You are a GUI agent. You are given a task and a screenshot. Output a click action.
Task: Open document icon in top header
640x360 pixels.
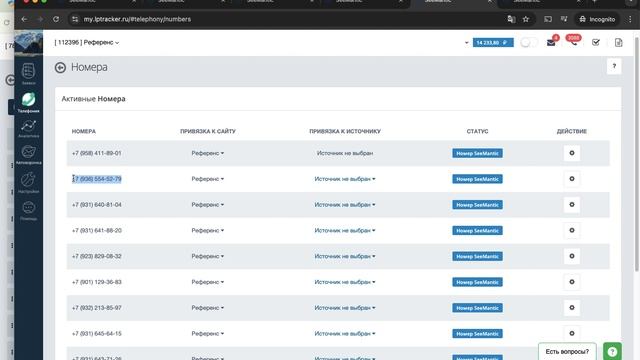(x=618, y=42)
